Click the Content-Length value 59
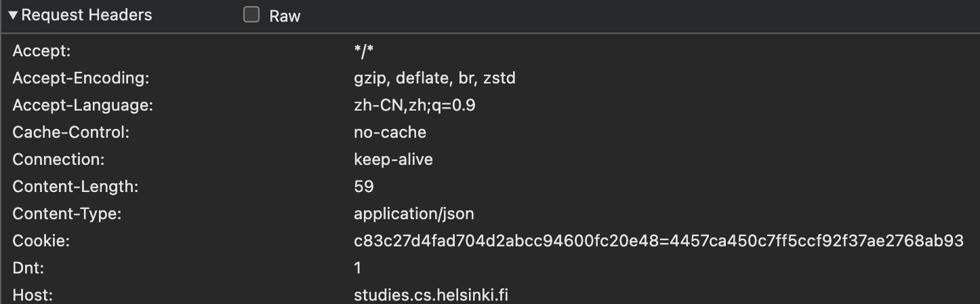 (364, 187)
